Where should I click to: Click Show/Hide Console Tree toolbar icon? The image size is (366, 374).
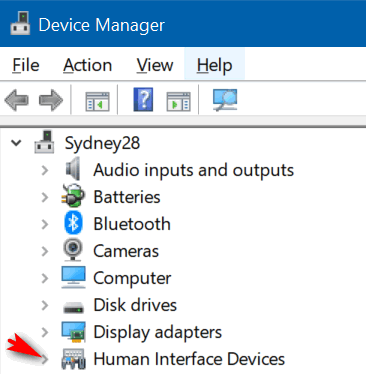97,101
